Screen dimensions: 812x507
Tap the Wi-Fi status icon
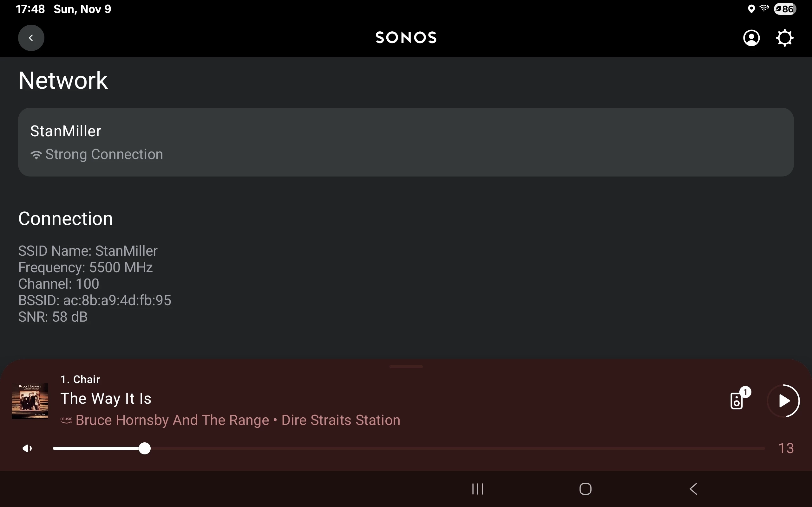point(764,9)
